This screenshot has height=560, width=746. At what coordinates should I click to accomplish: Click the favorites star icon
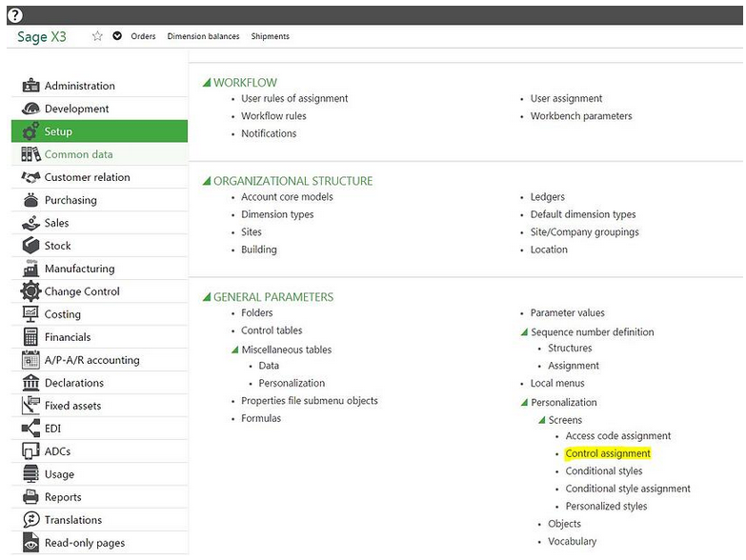[x=97, y=36]
